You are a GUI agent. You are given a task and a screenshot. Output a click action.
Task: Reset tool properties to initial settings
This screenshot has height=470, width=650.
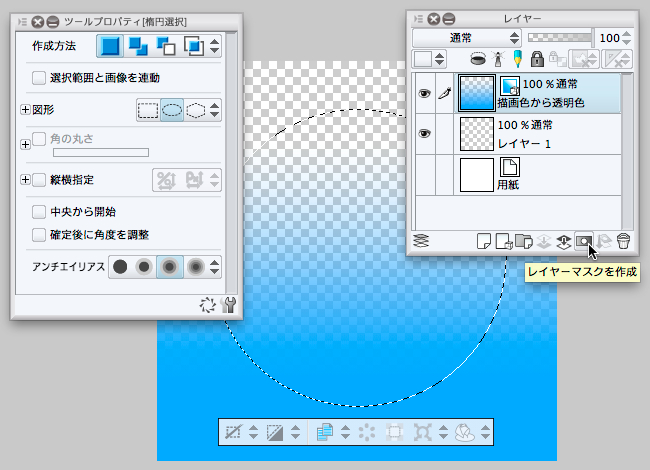207,305
